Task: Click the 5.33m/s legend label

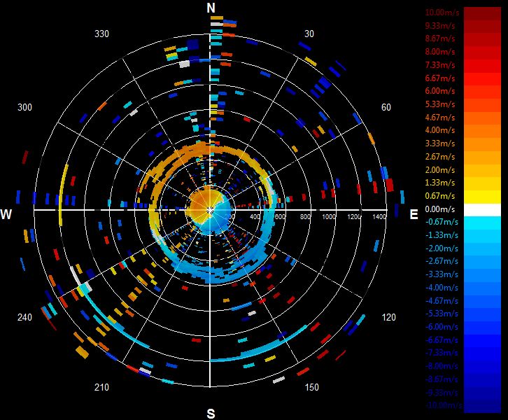Action: (440, 104)
